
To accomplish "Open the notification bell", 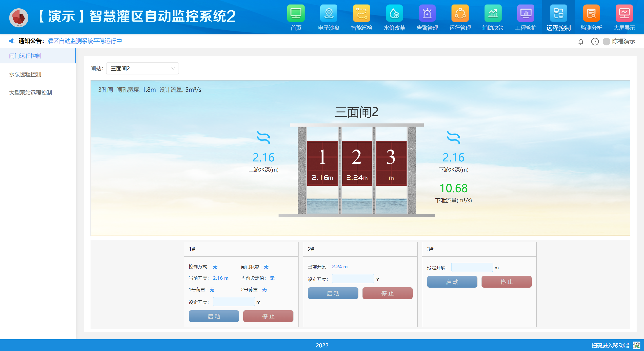I will (580, 42).
